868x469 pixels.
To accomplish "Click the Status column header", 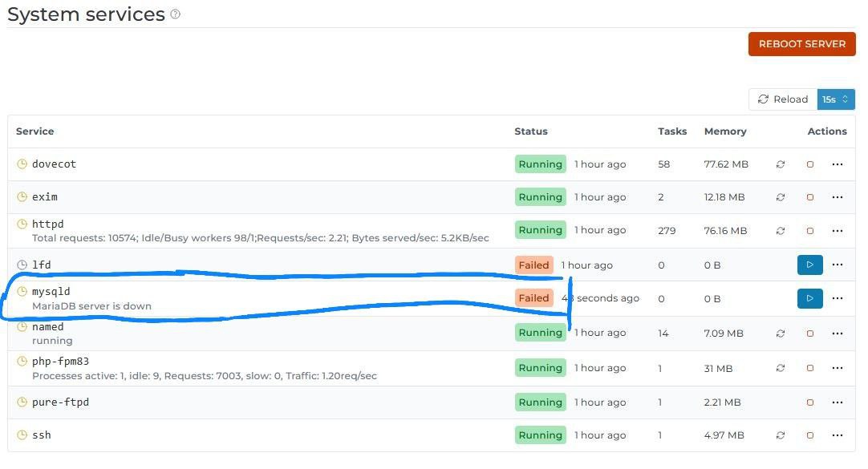I will pos(530,131).
